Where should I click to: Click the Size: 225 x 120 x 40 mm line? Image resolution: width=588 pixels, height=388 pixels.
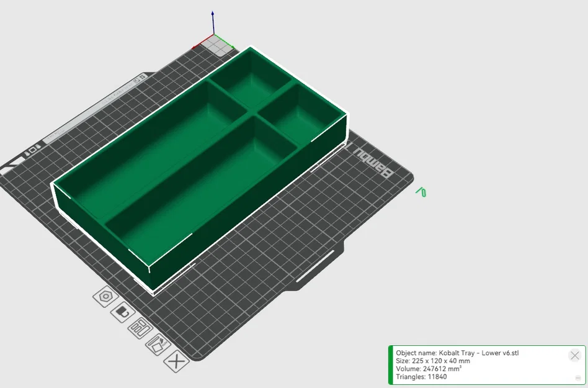click(x=433, y=361)
